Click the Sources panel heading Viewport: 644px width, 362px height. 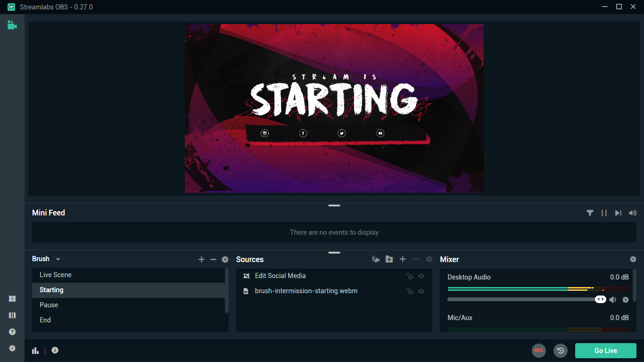tap(250, 259)
